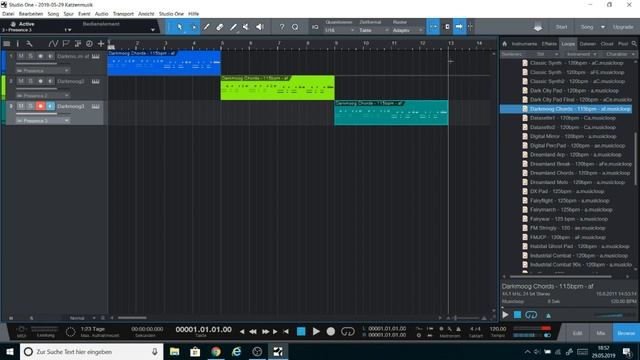Open instrument editor on Darkmoog3 track

coord(96,106)
